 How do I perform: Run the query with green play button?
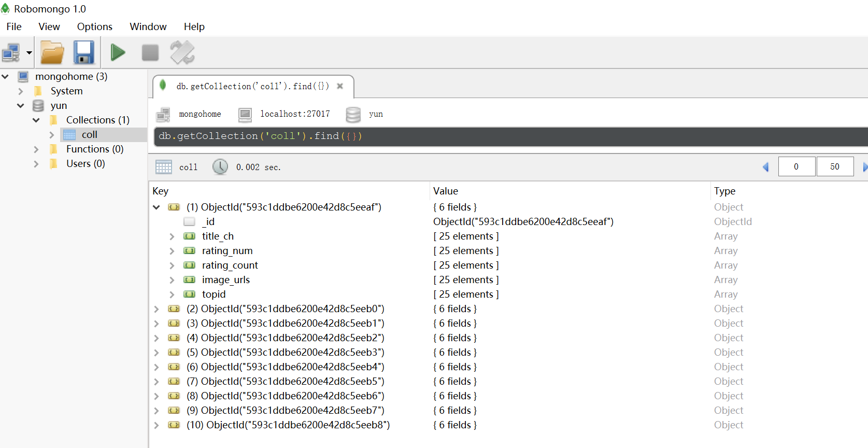coord(118,52)
